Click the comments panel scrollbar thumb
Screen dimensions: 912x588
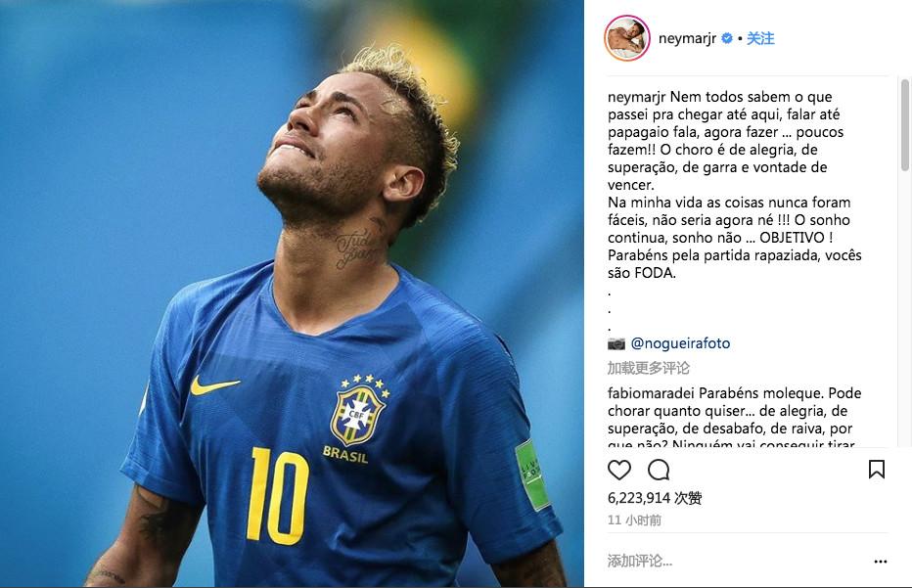(904, 125)
